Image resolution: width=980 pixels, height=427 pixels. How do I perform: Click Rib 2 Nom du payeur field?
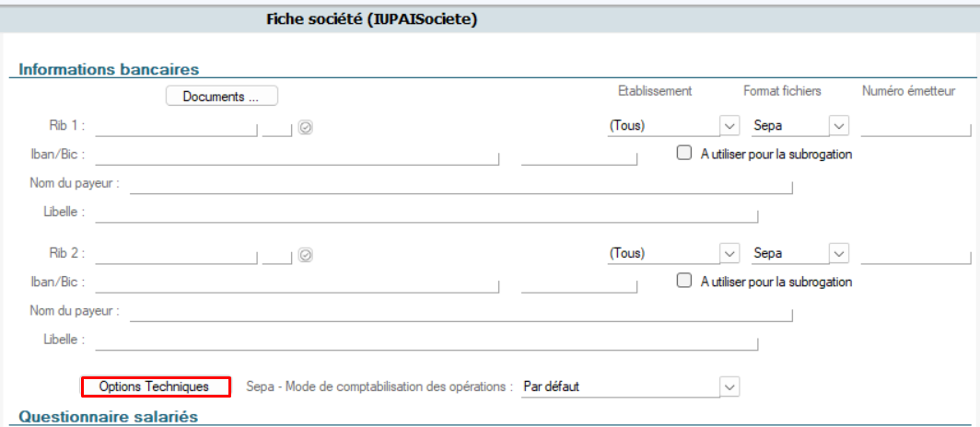(461, 311)
